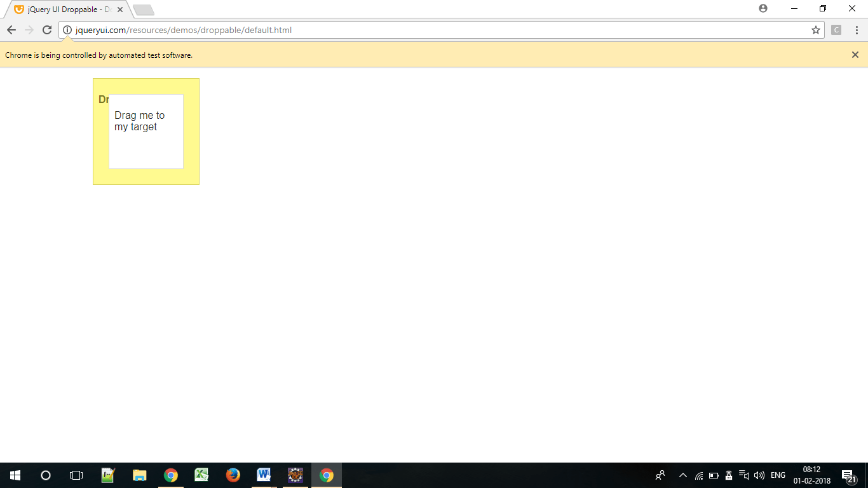Open Wi-Fi settings from the system tray
Image resolution: width=868 pixels, height=488 pixels.
pos(698,475)
